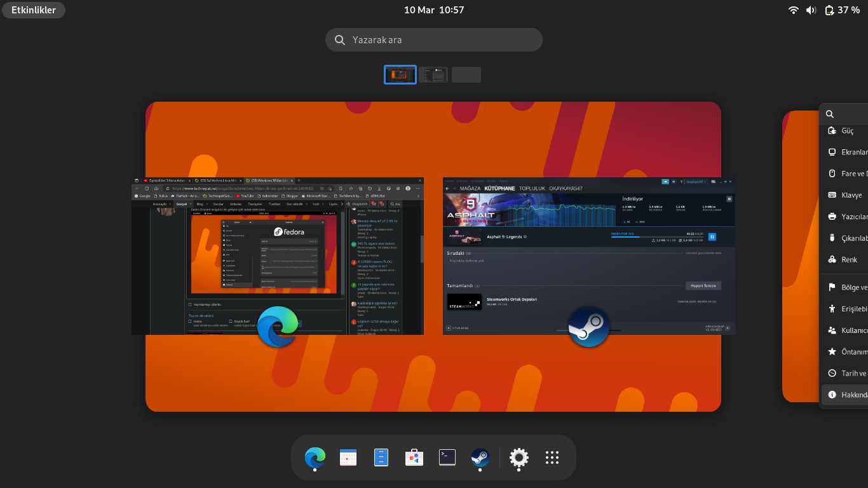Open Microsoft Edge from the dock
Screen dimensions: 868x488
(x=315, y=457)
